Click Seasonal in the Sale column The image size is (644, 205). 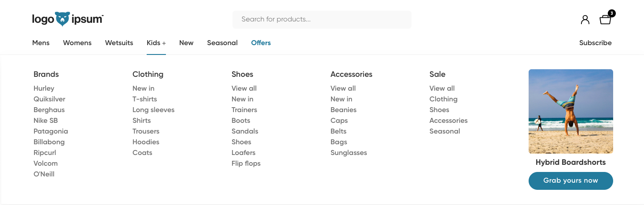pos(445,131)
